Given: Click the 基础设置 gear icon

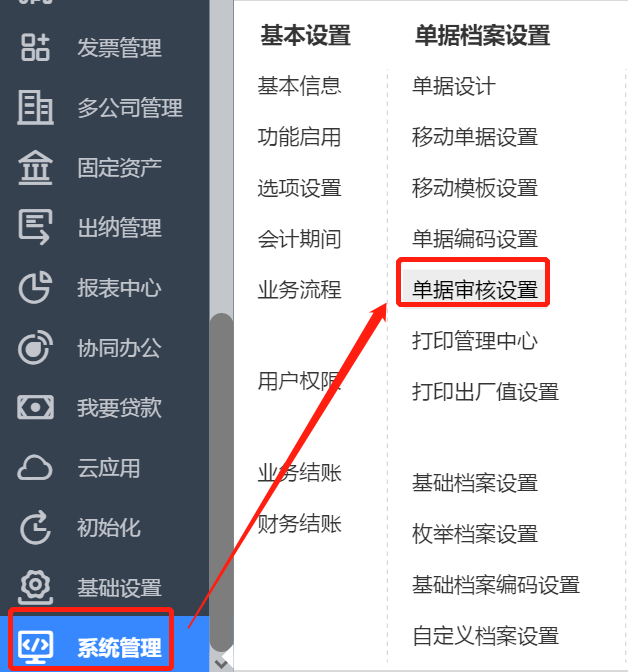Looking at the screenshot, I should coord(35,587).
